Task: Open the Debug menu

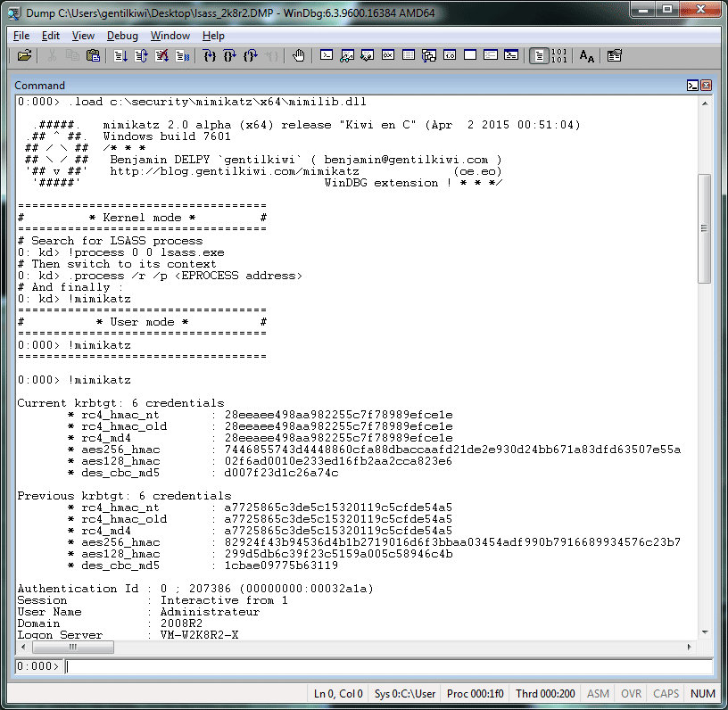Action: 122,36
